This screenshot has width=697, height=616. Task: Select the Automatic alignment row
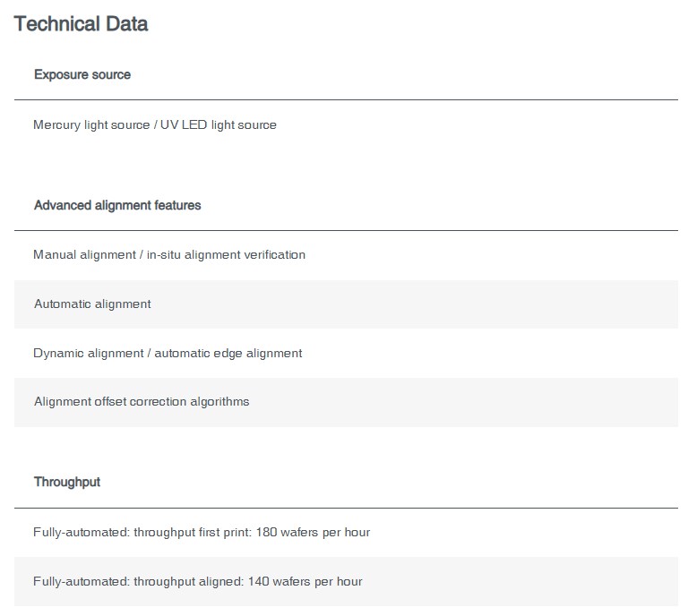(346, 304)
